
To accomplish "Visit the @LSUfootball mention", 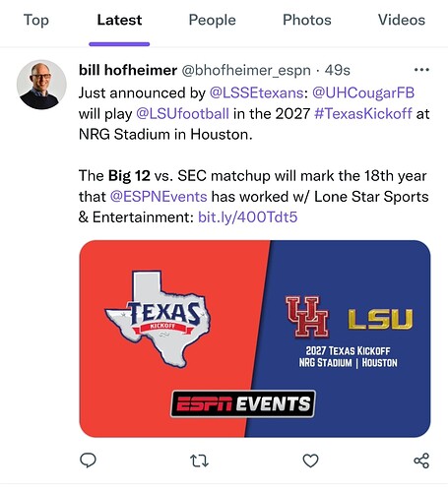I will coord(182,114).
